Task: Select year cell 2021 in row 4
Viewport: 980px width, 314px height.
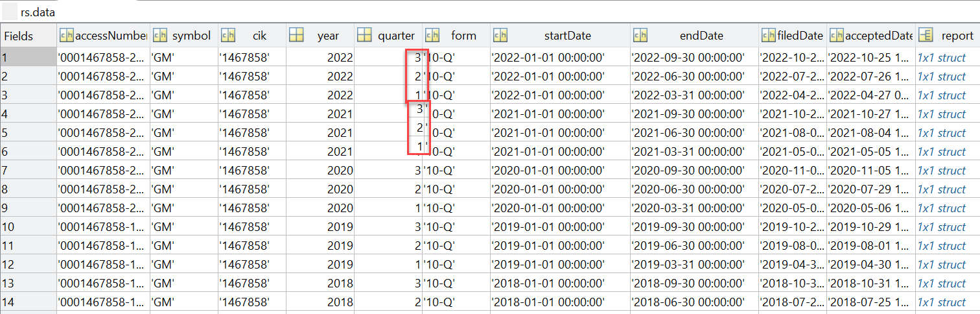Action: [320, 114]
